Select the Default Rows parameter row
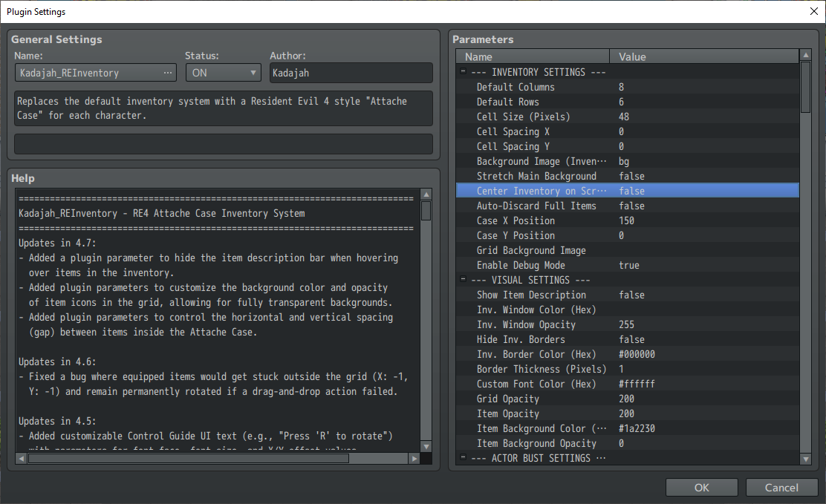This screenshot has height=504, width=826. [x=628, y=102]
